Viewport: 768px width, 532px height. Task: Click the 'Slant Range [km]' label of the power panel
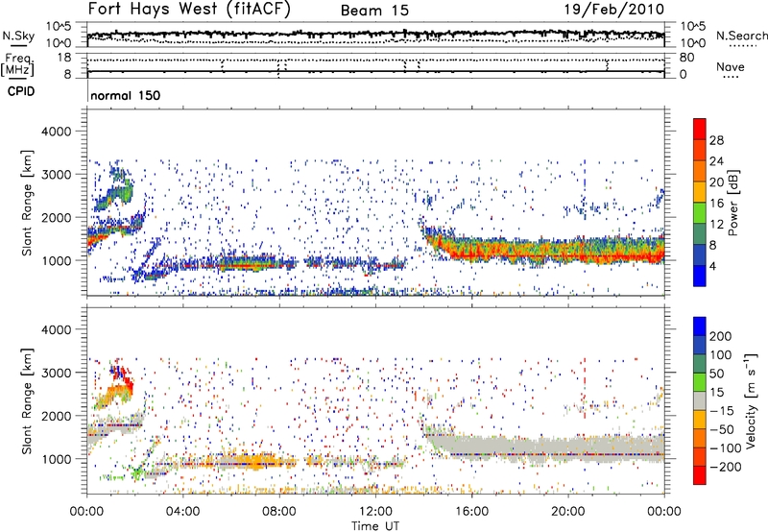[x=27, y=203]
